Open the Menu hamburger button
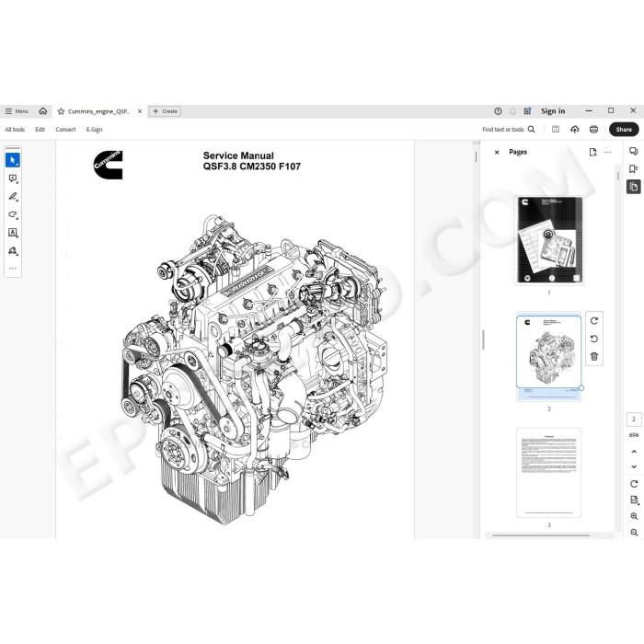 [x=17, y=111]
